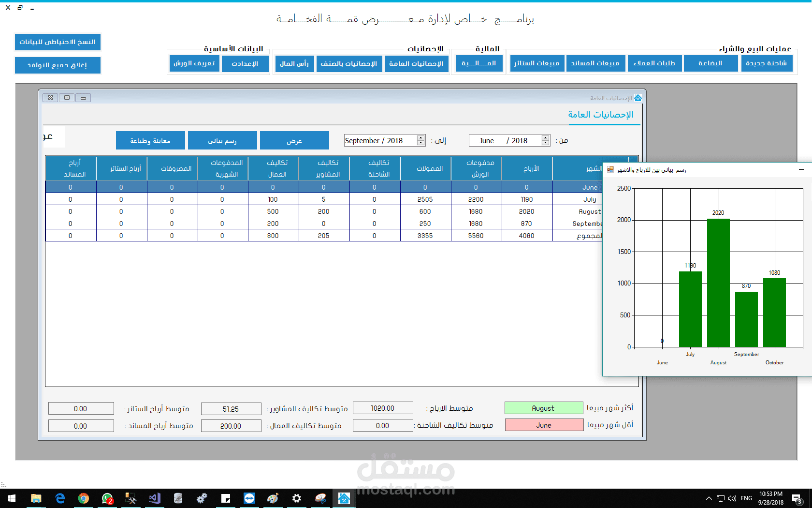812x508 pixels.
Task: Click the network tray icon
Action: (x=721, y=498)
